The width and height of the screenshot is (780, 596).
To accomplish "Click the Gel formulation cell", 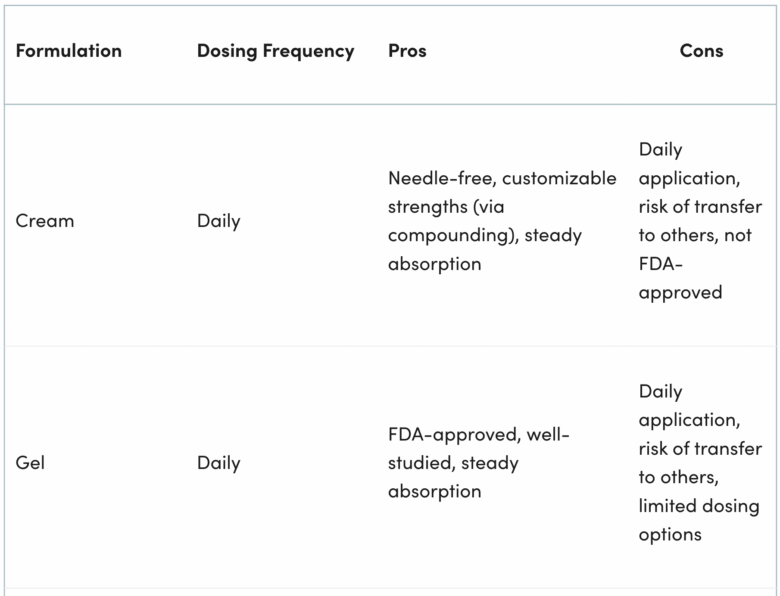I will pos(30,463).
